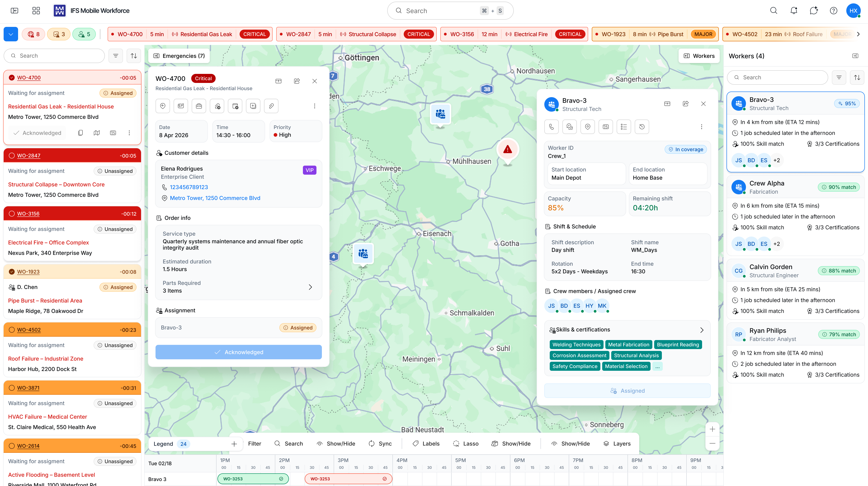Pop out the WO-4700 detail panel
The height and width of the screenshot is (486, 868).
tap(278, 81)
